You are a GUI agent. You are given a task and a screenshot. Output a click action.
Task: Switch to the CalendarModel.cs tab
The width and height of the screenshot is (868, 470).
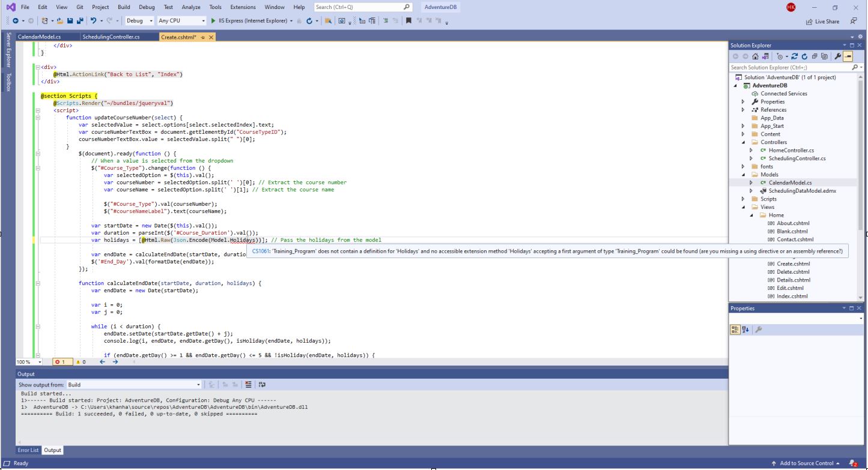(x=39, y=37)
